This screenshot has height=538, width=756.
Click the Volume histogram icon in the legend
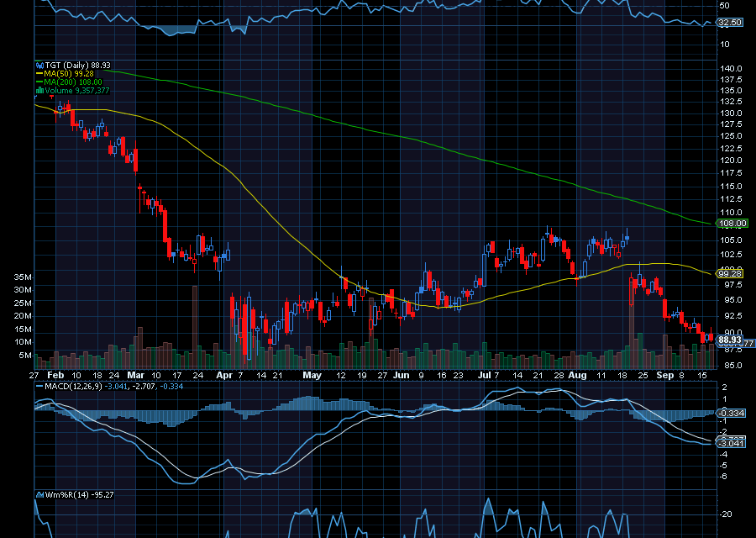pos(39,89)
